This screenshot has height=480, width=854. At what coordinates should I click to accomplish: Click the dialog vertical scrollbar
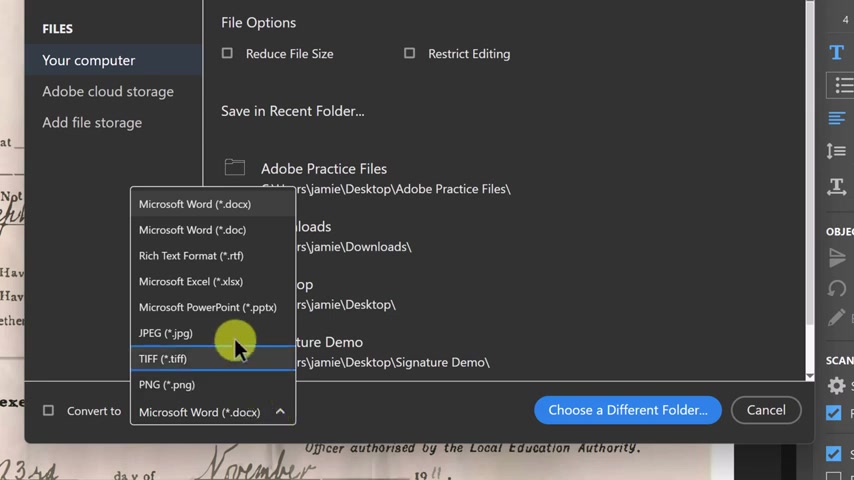click(x=810, y=163)
